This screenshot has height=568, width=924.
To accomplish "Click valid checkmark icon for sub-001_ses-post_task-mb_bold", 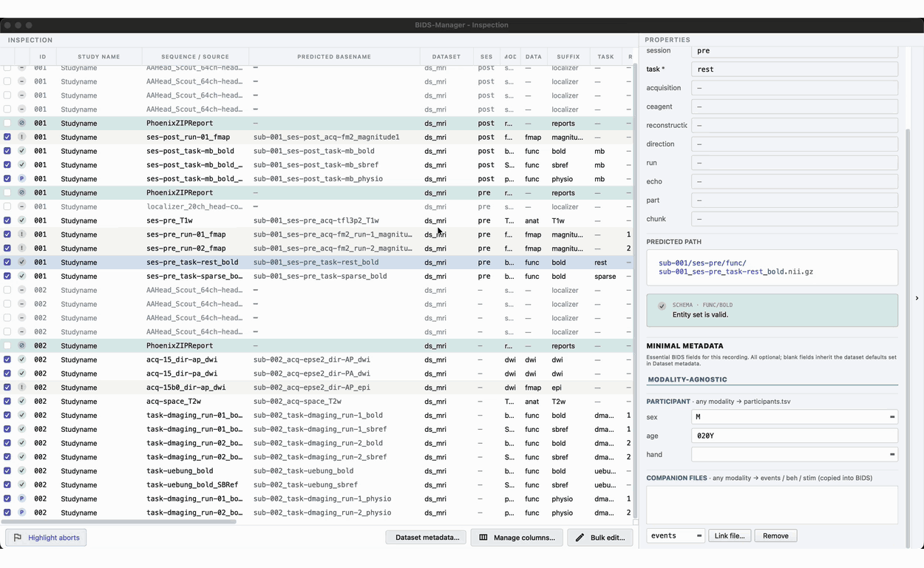I will [22, 151].
